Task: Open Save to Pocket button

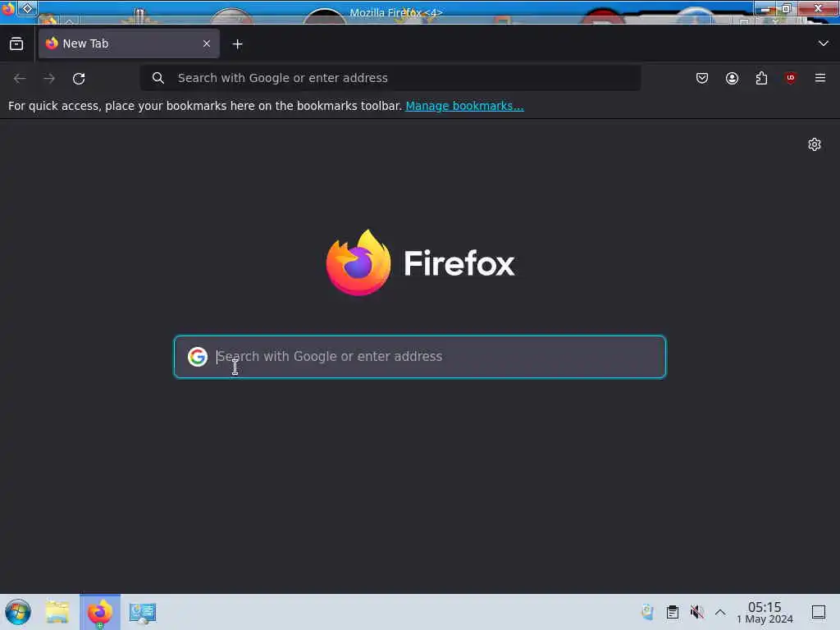Action: click(702, 78)
